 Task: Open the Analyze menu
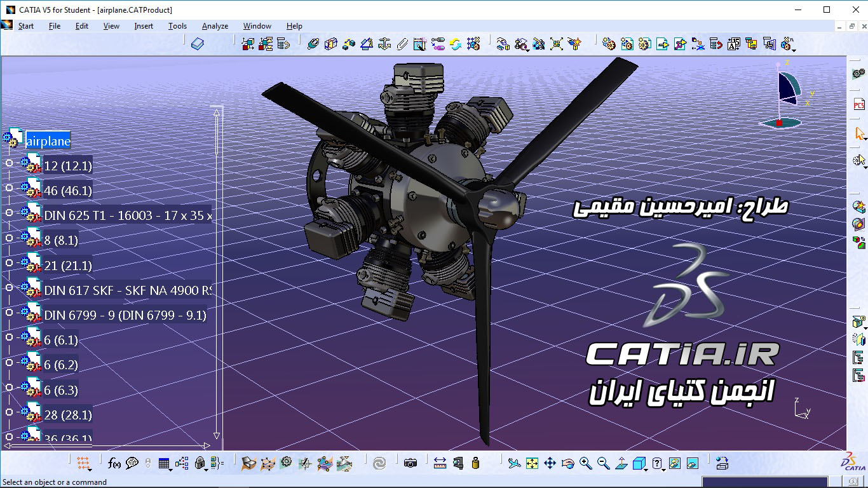(x=215, y=26)
